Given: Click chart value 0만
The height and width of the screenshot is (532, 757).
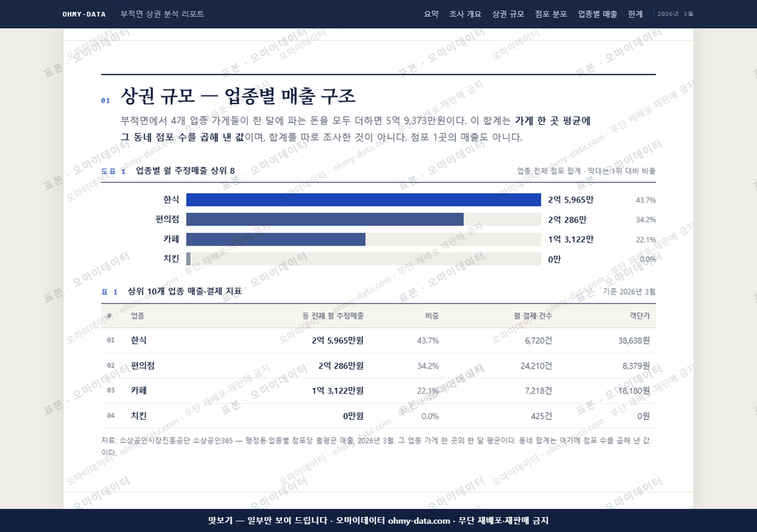Looking at the screenshot, I should 554,259.
